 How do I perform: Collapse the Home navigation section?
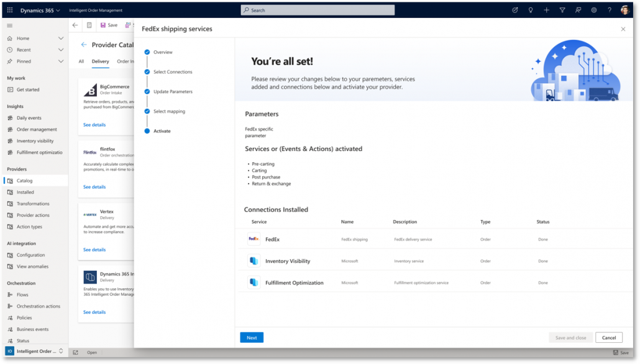(60, 37)
